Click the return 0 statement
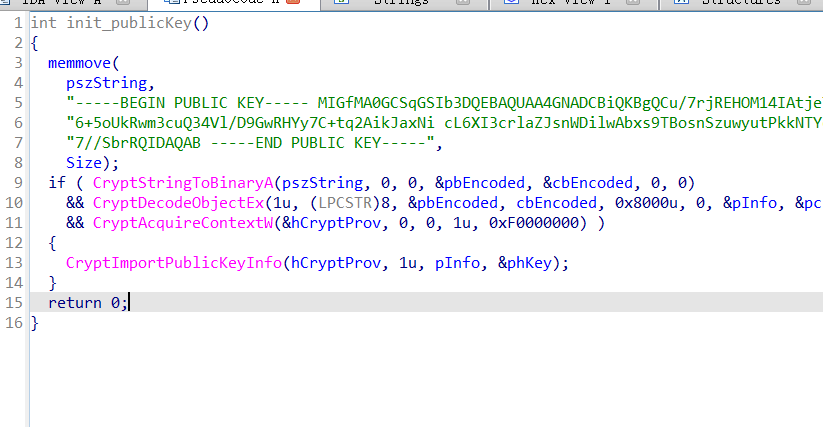 [x=88, y=303]
